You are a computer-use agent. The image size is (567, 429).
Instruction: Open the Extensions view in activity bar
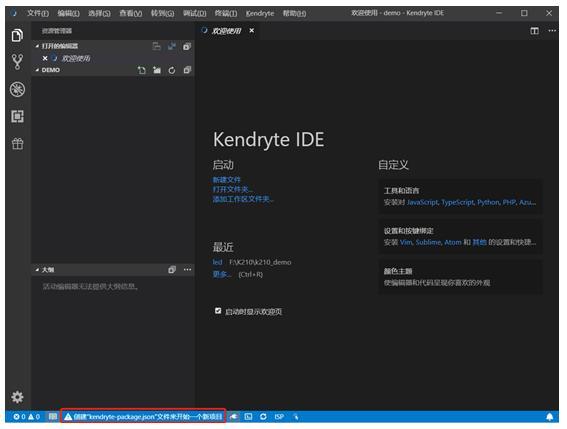click(17, 116)
